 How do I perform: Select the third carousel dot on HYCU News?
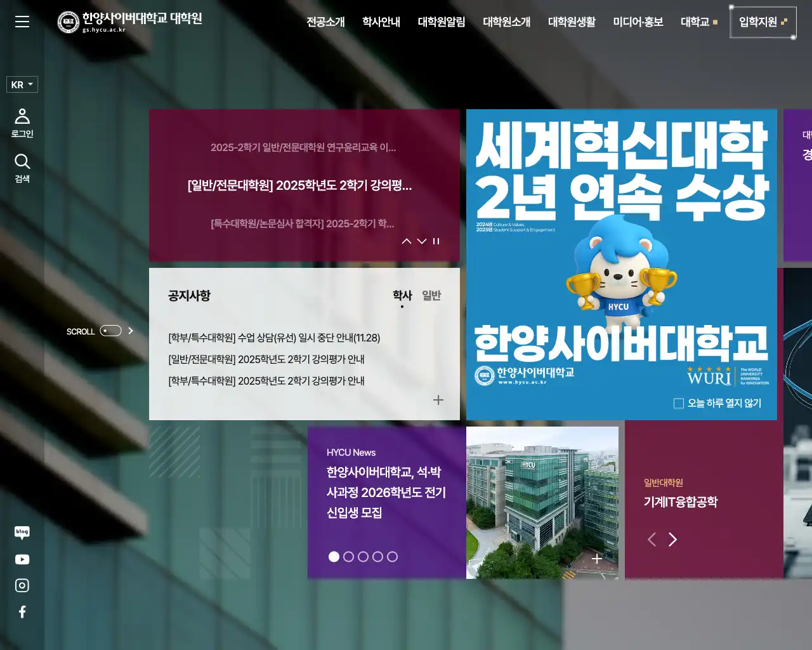pyautogui.click(x=363, y=556)
